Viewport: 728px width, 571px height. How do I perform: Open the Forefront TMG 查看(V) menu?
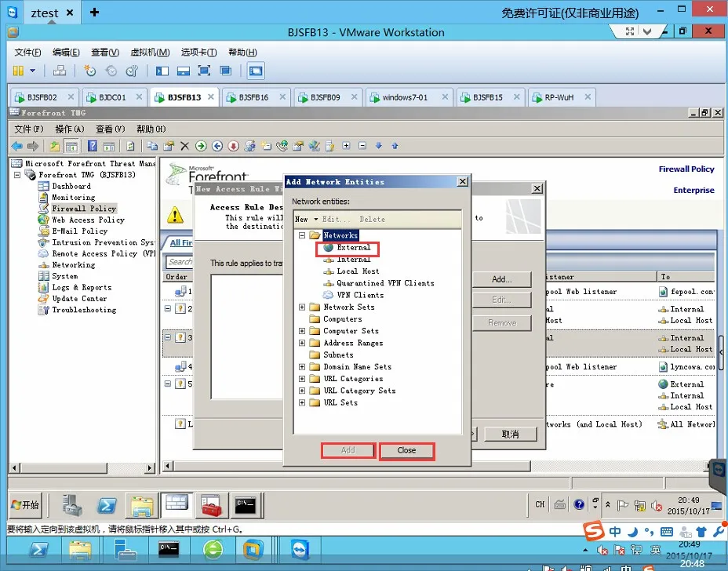(111, 129)
